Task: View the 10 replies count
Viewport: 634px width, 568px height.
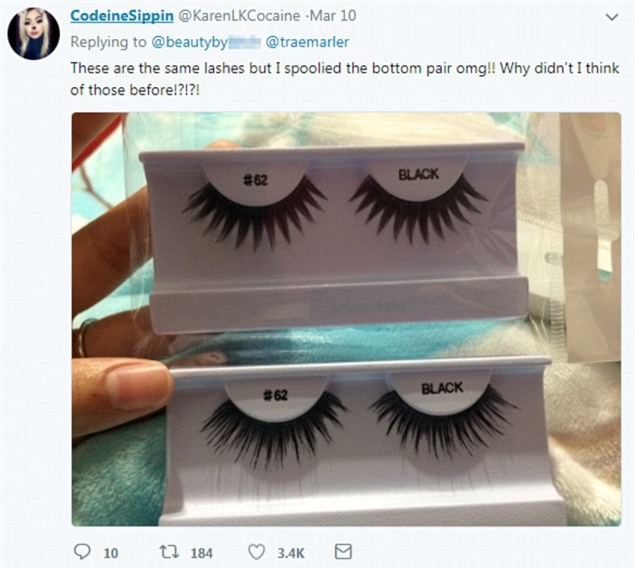Action: click(111, 552)
